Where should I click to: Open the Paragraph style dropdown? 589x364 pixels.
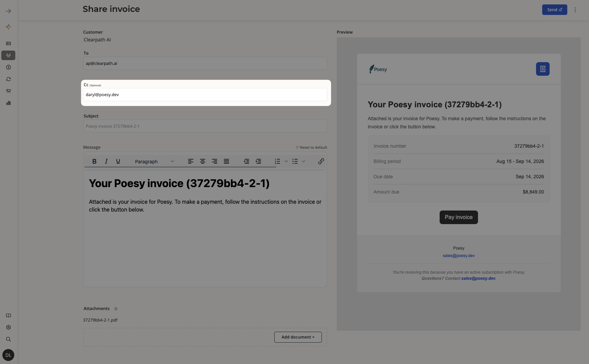154,162
